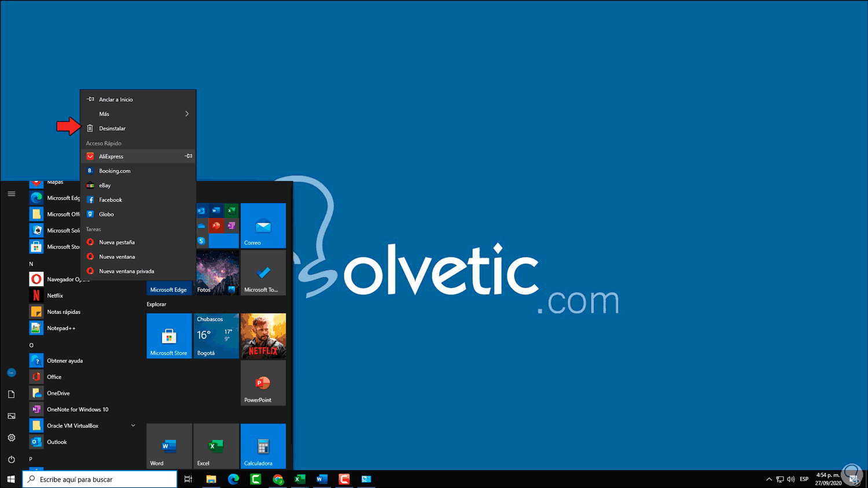Open File Explorer from the taskbar

211,479
